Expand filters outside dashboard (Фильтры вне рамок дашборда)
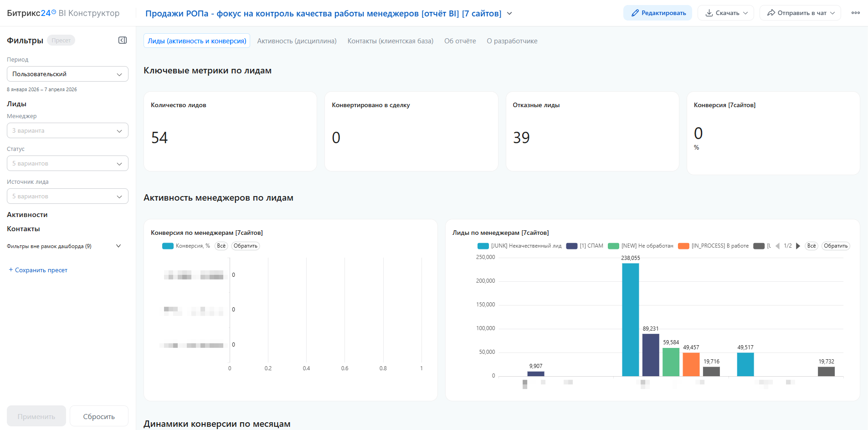Viewport: 868px width, 430px height. click(x=64, y=246)
